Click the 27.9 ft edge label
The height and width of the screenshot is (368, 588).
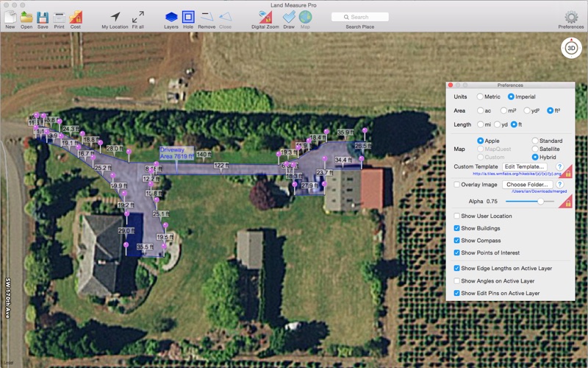(x=309, y=185)
